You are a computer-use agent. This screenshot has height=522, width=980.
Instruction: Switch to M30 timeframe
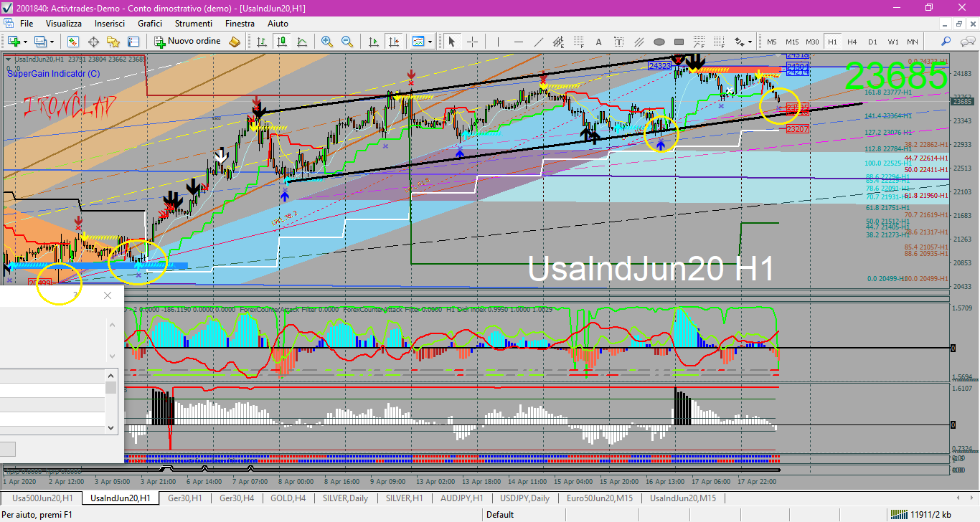point(812,42)
